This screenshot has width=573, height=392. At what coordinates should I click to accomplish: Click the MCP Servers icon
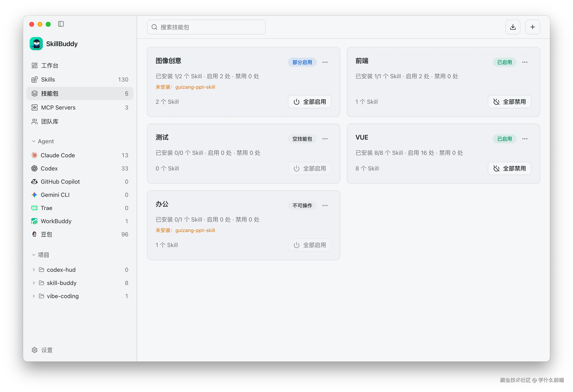pos(35,107)
